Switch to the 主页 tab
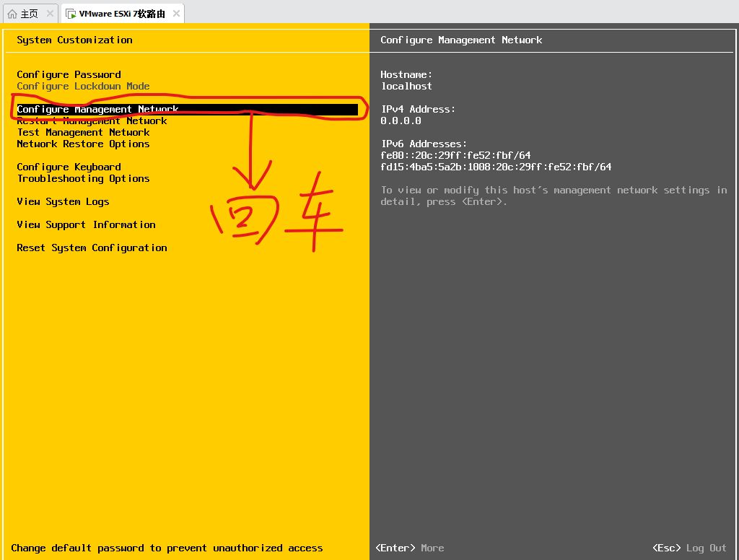The width and height of the screenshot is (739, 560). [30, 14]
